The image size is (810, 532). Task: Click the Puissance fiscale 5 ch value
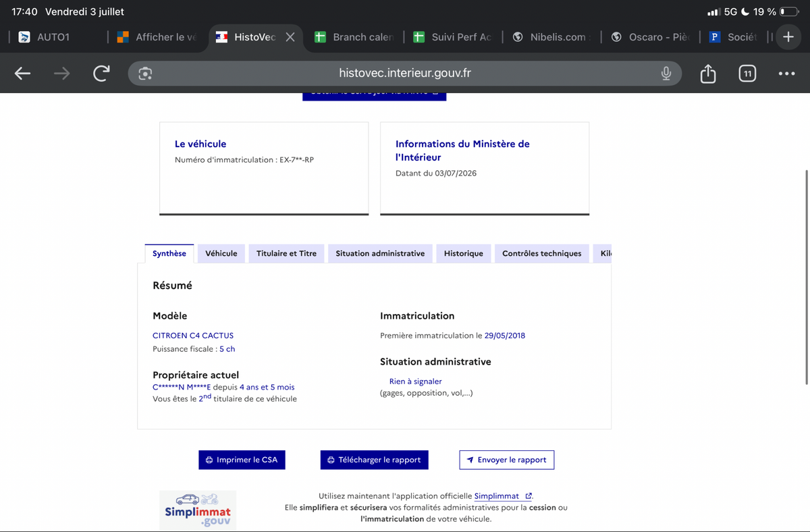coord(227,349)
